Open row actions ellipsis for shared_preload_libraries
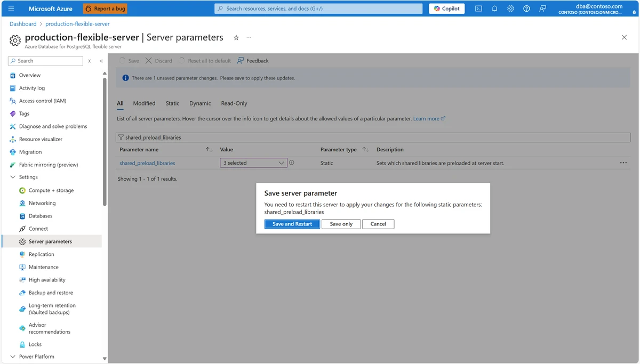 623,163
